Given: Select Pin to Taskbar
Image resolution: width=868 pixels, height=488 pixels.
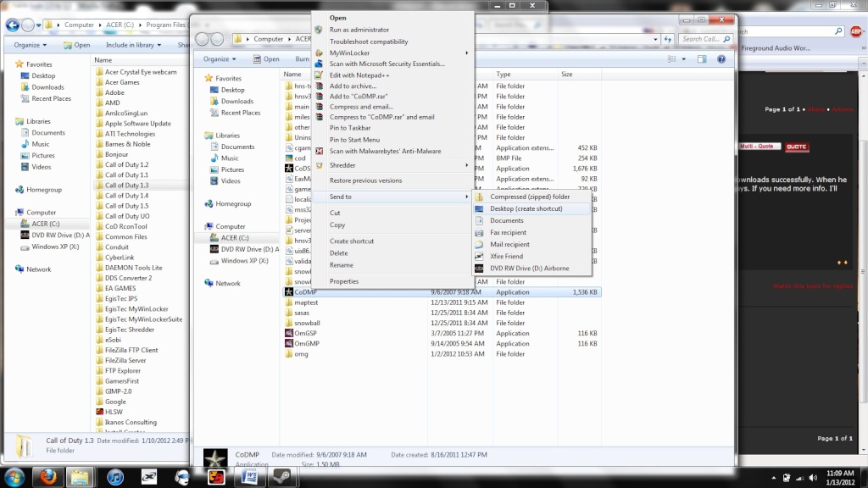Looking at the screenshot, I should pos(350,128).
